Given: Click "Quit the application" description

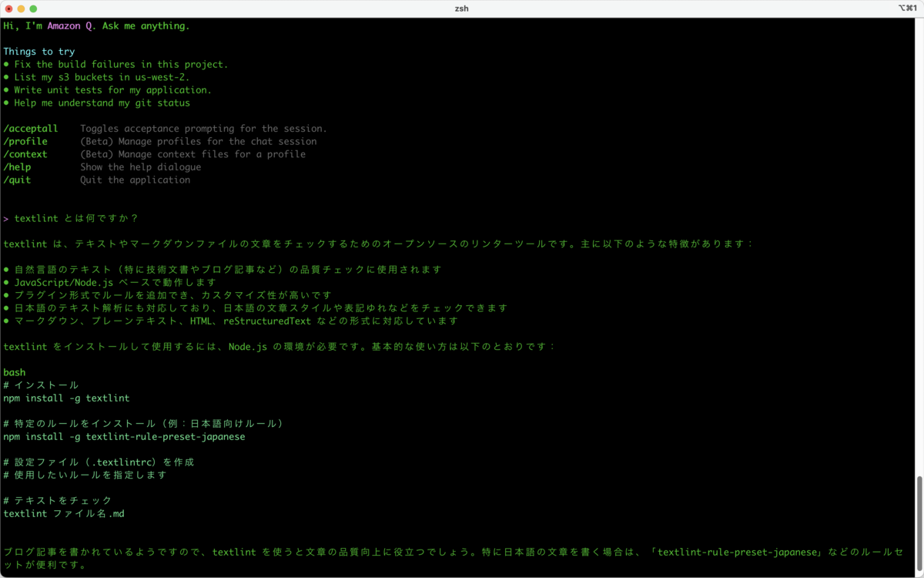Looking at the screenshot, I should point(135,180).
